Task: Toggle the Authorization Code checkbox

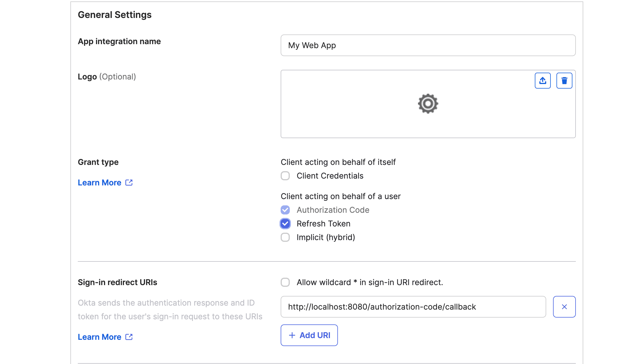Action: point(285,210)
